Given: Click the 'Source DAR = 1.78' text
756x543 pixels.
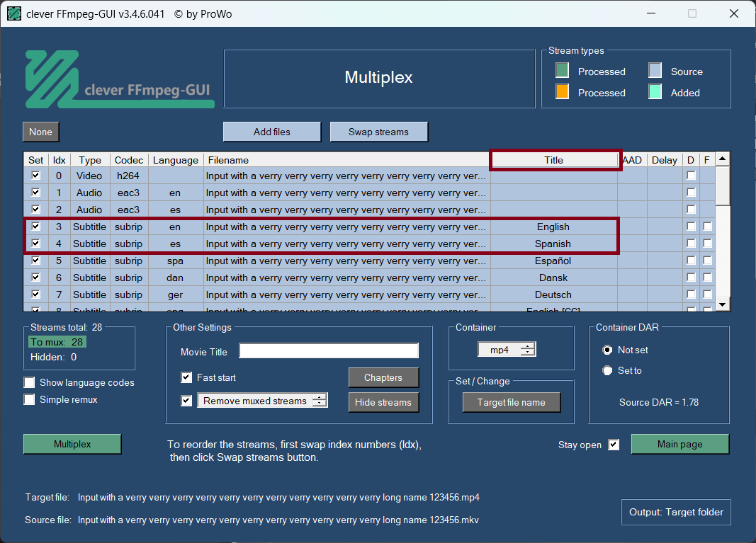Looking at the screenshot, I should click(x=659, y=402).
